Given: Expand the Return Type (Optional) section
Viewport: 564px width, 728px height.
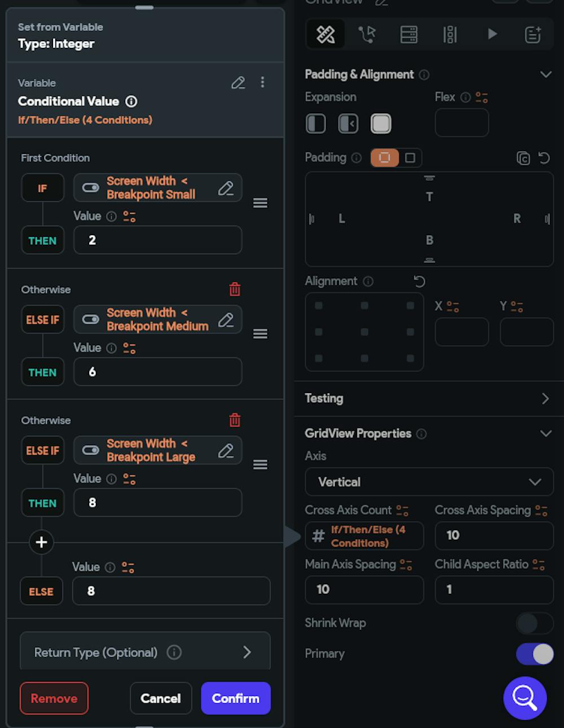Looking at the screenshot, I should [x=145, y=652].
